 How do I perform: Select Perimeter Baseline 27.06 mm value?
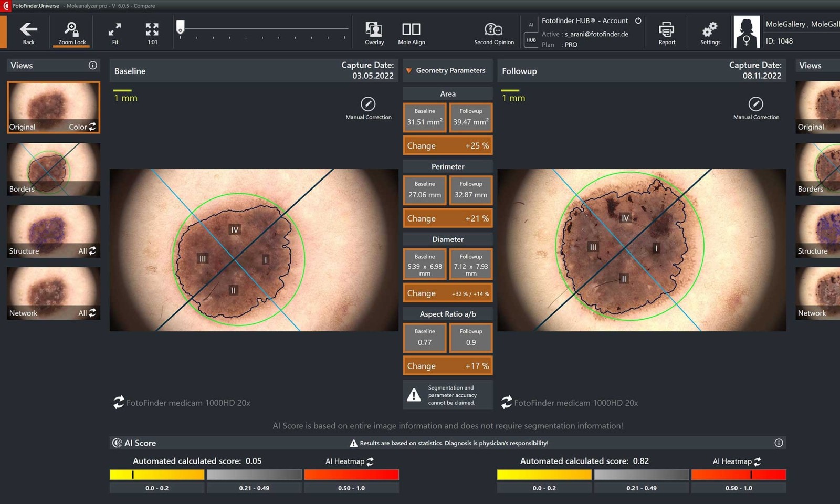pos(425,190)
